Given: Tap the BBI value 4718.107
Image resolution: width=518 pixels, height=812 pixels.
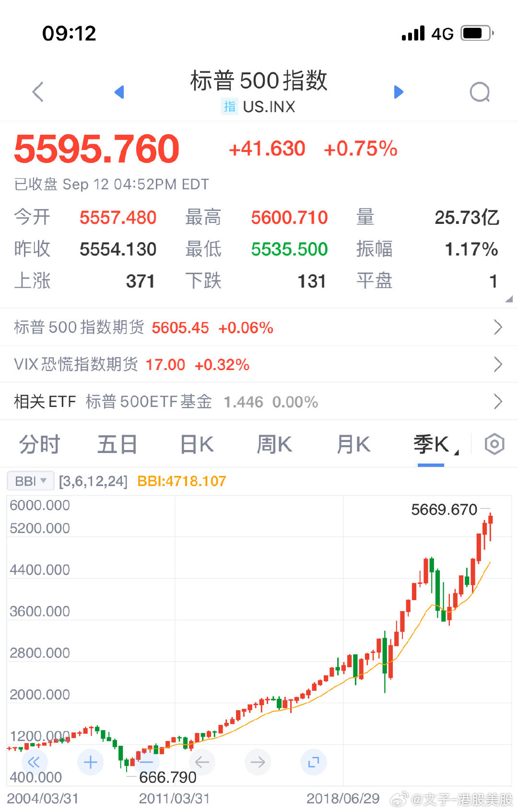Looking at the screenshot, I should [182, 481].
